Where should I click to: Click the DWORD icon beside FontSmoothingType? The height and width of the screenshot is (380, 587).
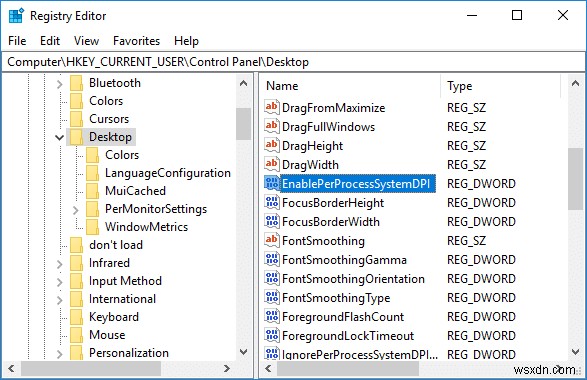coord(272,297)
